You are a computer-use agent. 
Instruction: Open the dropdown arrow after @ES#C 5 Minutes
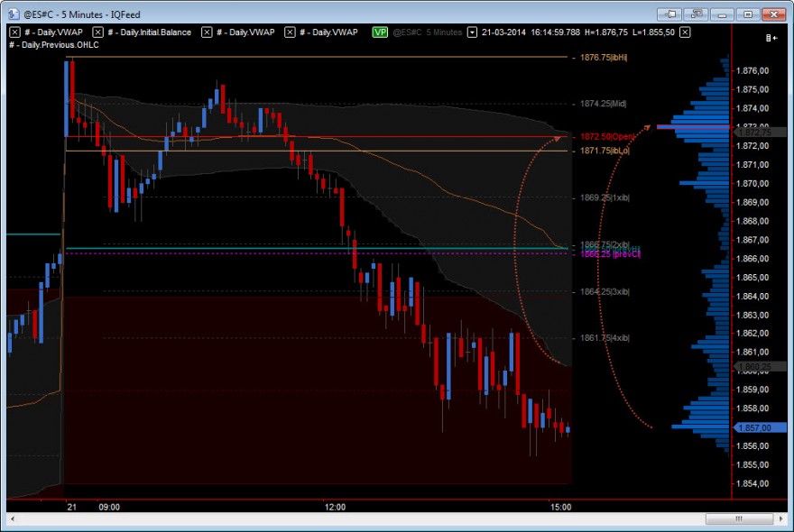(x=472, y=32)
